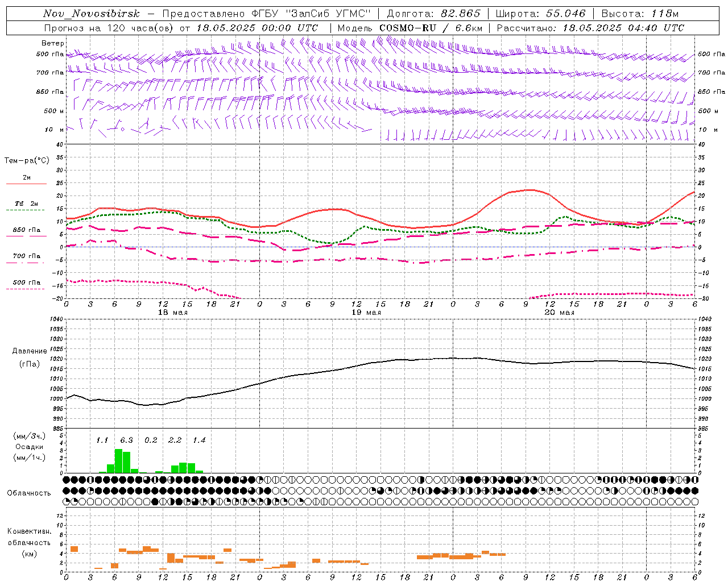Click the (мм/3ч.) unit label
Image resolution: width=728 pixels, height=582 pixels.
pos(29,436)
